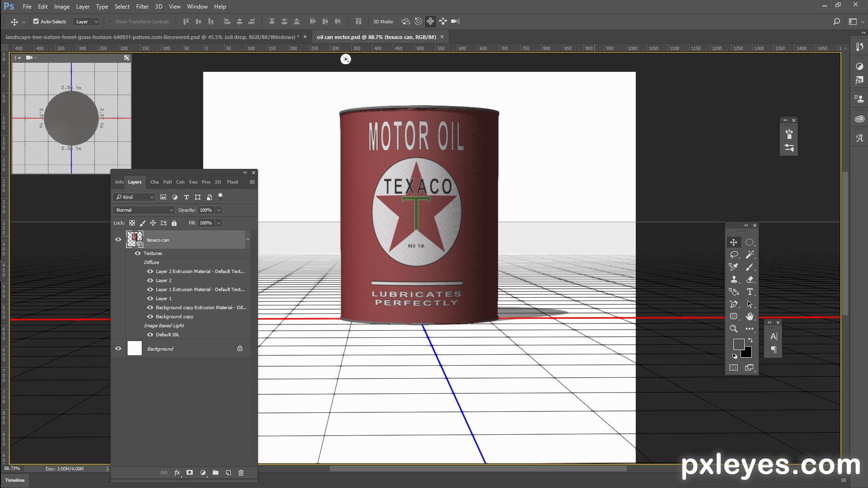This screenshot has width=868, height=488.
Task: Select the Pen tool
Action: [733, 304]
